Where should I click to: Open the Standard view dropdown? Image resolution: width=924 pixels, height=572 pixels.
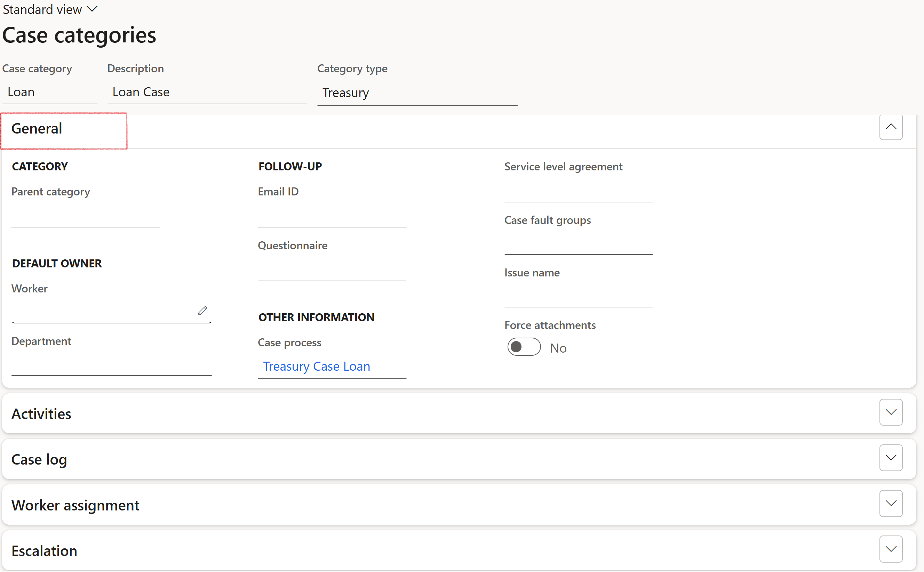tap(50, 9)
